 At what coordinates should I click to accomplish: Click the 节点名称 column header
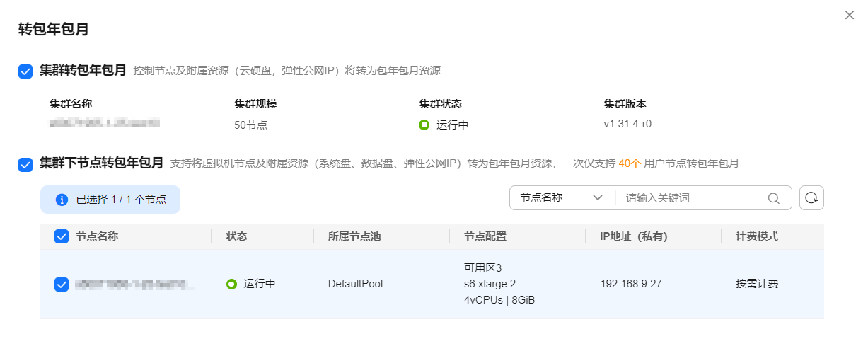tap(97, 236)
